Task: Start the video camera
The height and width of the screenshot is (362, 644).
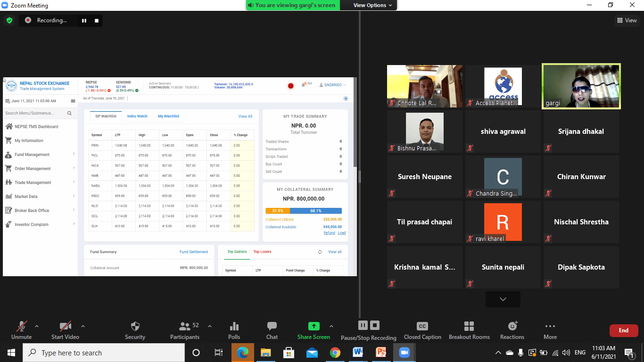Action: 65,326
